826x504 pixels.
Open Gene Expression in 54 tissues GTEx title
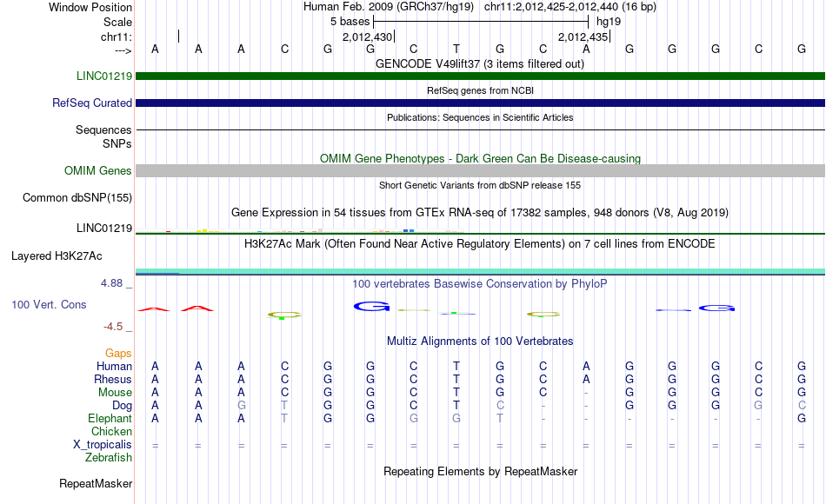click(480, 212)
